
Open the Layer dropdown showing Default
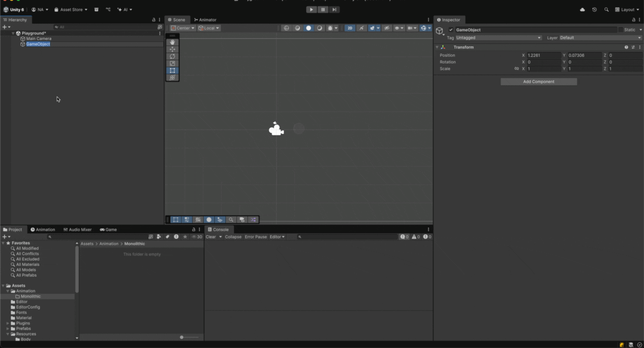(600, 38)
